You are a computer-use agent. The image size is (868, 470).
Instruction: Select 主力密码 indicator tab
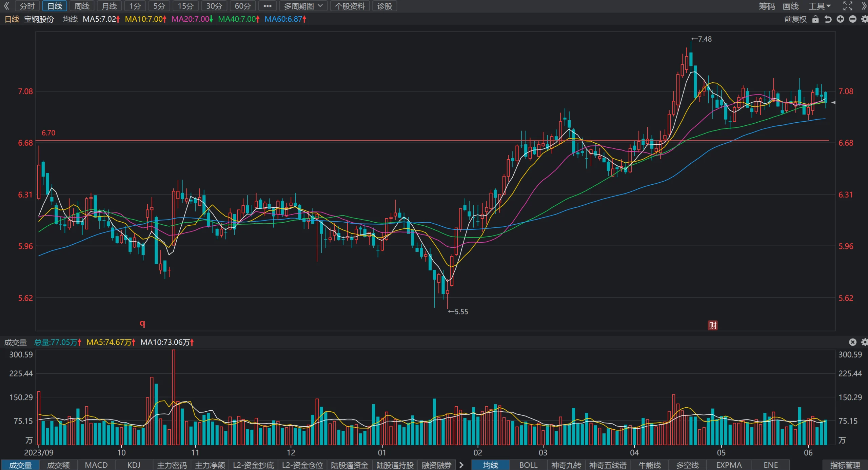click(x=172, y=465)
